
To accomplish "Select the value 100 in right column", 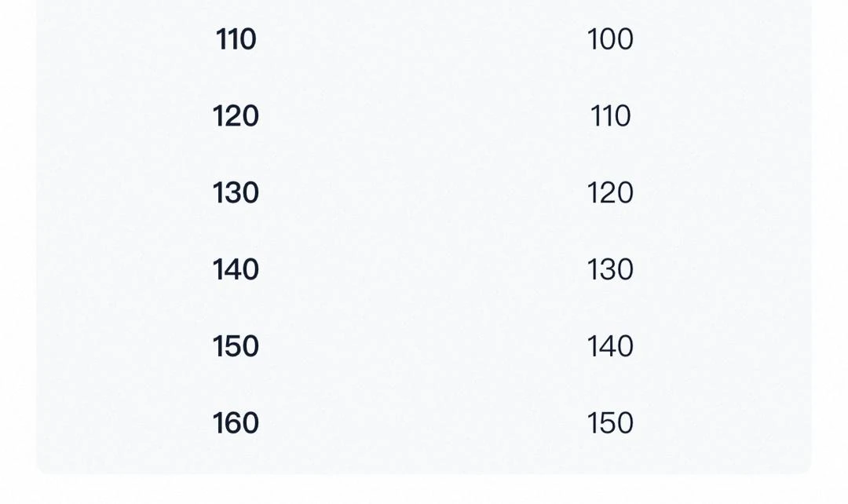I will 610,39.
